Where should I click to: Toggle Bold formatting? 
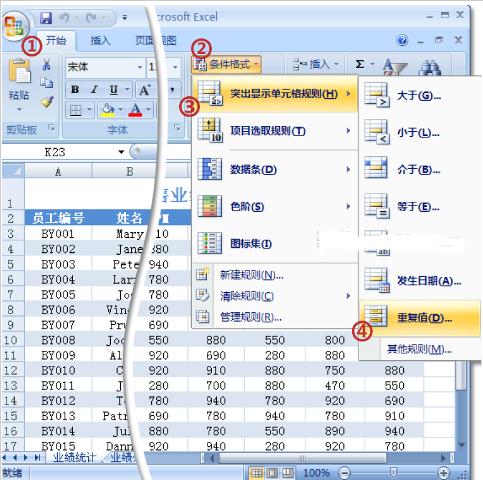click(75, 90)
